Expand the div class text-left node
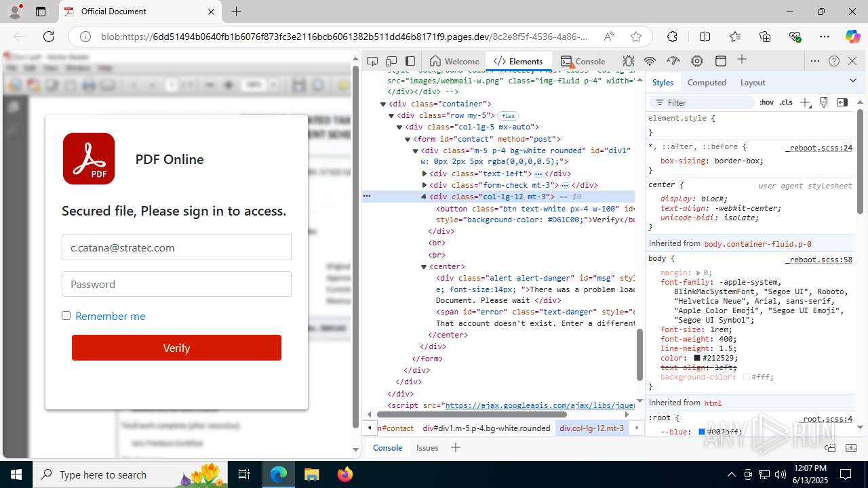Viewport: 868px width, 488px height. click(x=425, y=174)
